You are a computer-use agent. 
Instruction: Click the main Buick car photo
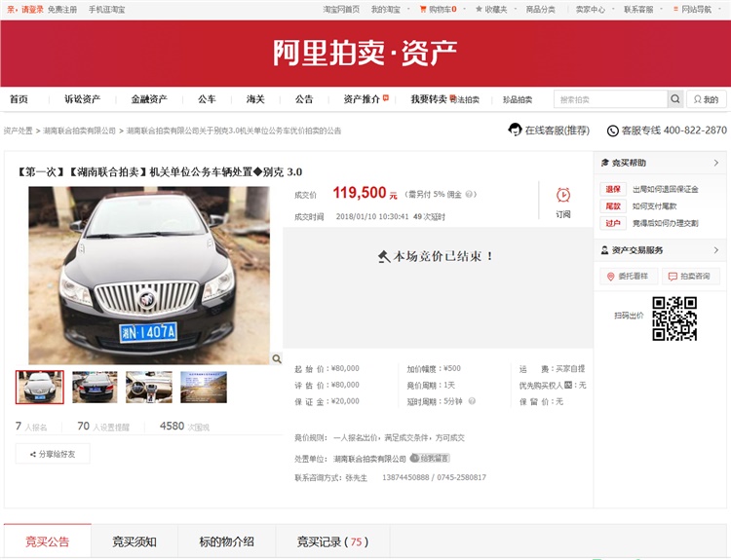[149, 276]
